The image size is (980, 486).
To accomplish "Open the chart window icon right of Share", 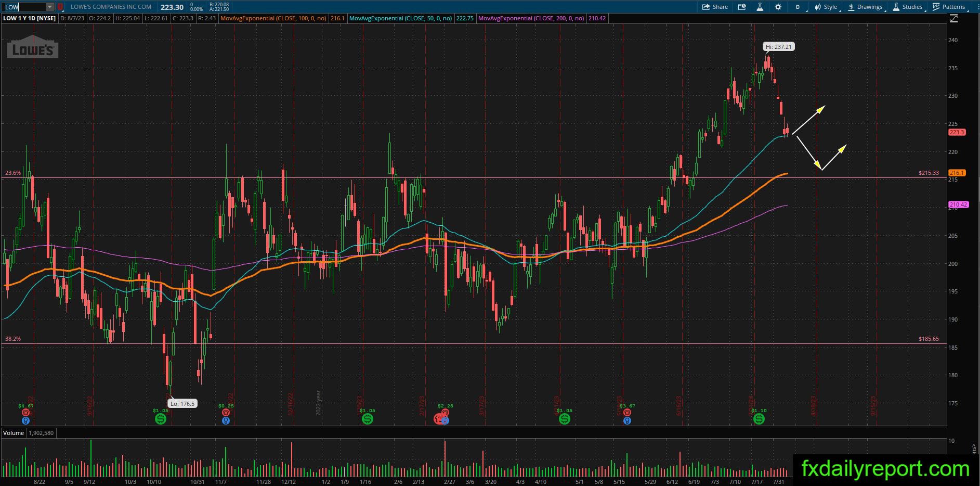I will click(x=742, y=7).
